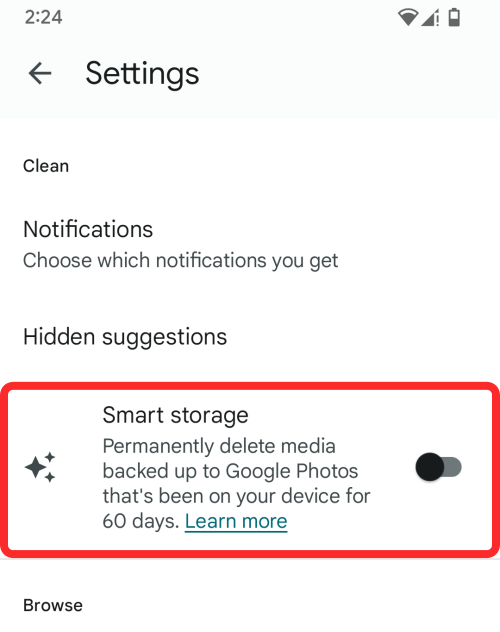Click 'Choose which notifications you get' subtitle
The image size is (500, 632).
pos(180,260)
